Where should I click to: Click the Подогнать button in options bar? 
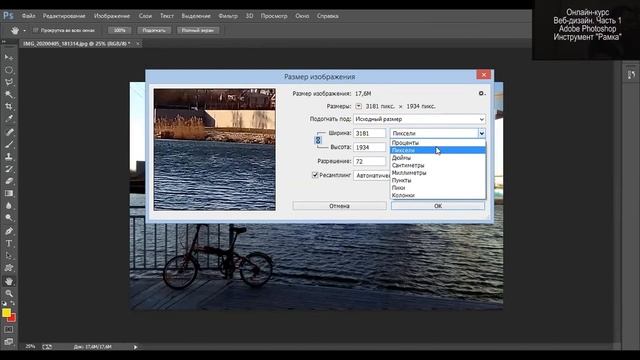pos(154,30)
